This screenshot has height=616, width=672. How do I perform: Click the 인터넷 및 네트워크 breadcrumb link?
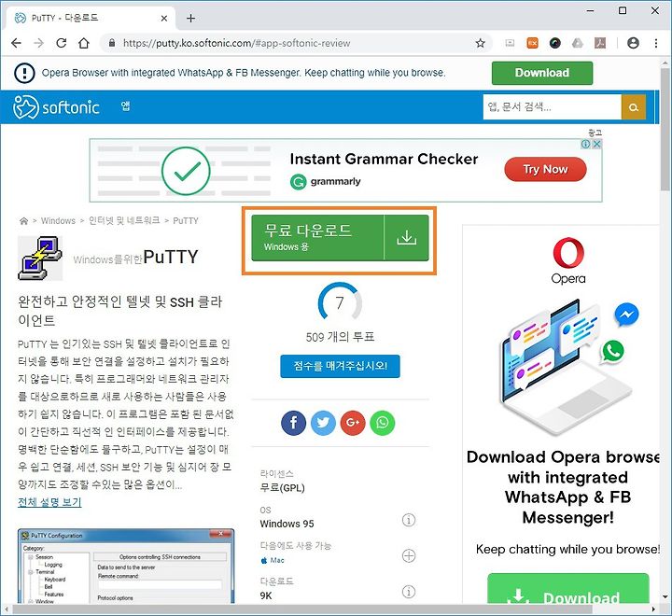[124, 220]
